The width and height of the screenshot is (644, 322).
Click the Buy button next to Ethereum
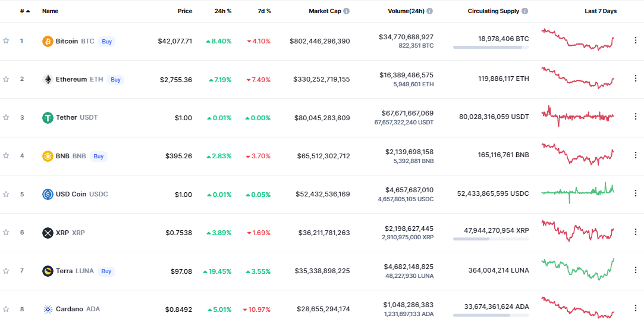[115, 79]
